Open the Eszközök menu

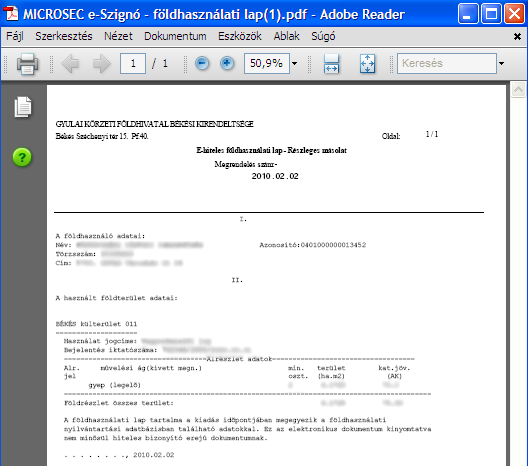tap(240, 36)
